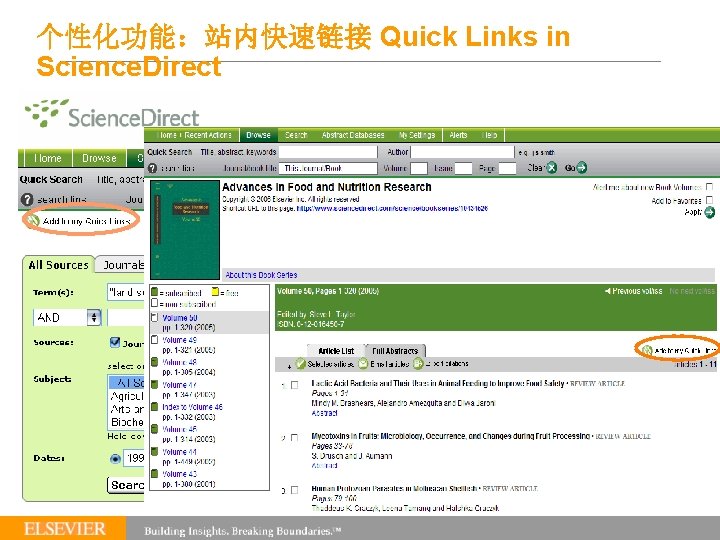Switch to All Sources search tab
The height and width of the screenshot is (540, 720).
(x=58, y=265)
